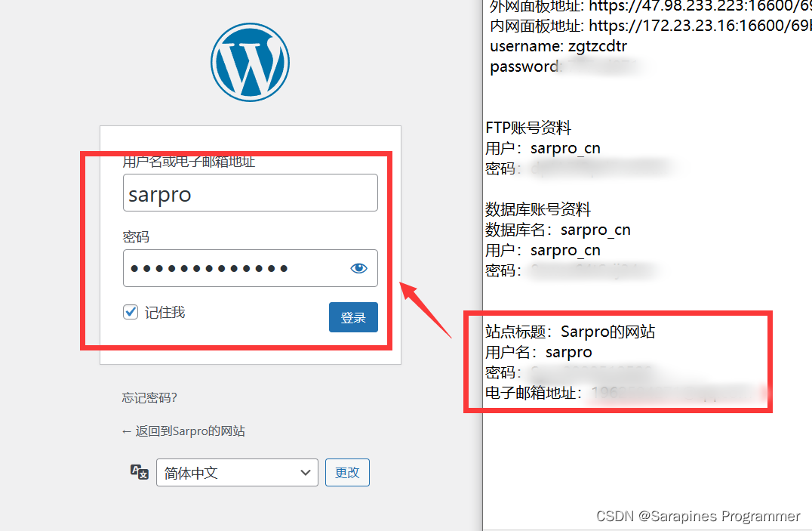812x531 pixels.
Task: Click the 'FTP账号资料' heading text
Action: click(x=528, y=128)
